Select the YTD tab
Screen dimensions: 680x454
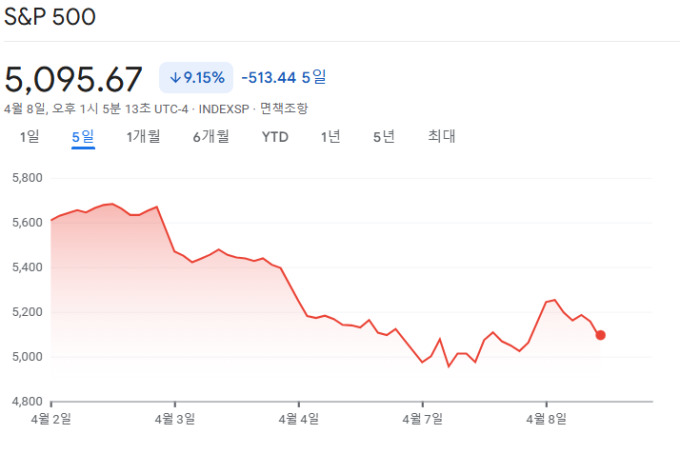click(275, 137)
